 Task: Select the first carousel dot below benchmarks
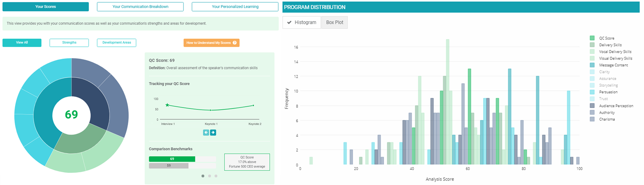coord(203,176)
